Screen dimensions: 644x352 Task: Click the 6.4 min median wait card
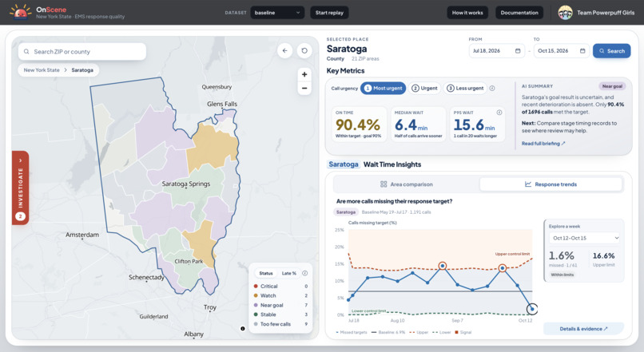click(x=418, y=125)
